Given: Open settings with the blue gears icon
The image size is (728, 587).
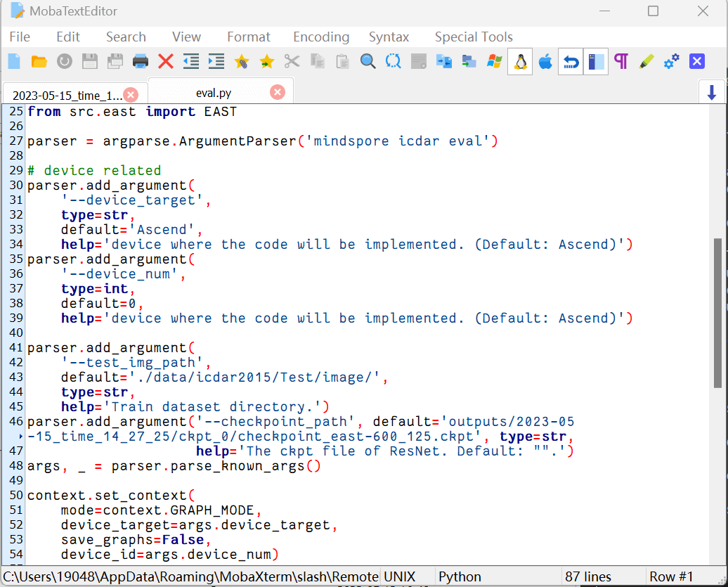Looking at the screenshot, I should [x=672, y=61].
